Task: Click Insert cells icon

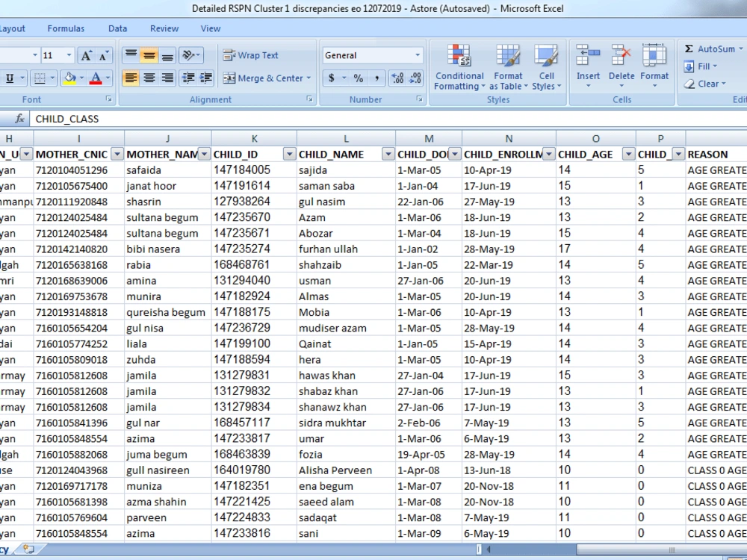Action: pyautogui.click(x=588, y=55)
